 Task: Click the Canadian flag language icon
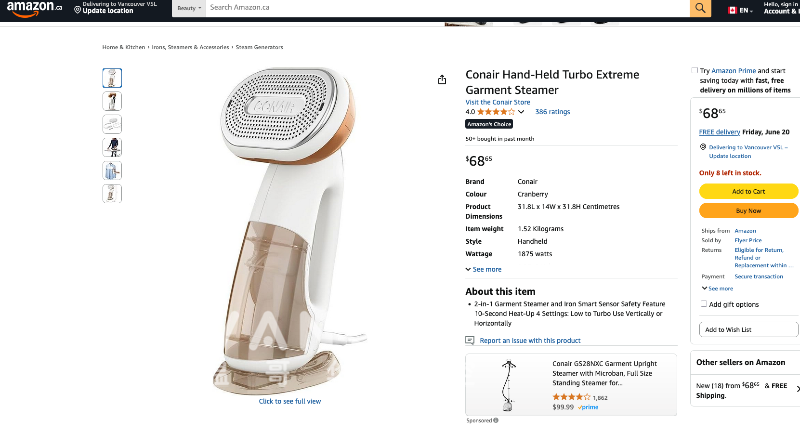[x=731, y=9]
